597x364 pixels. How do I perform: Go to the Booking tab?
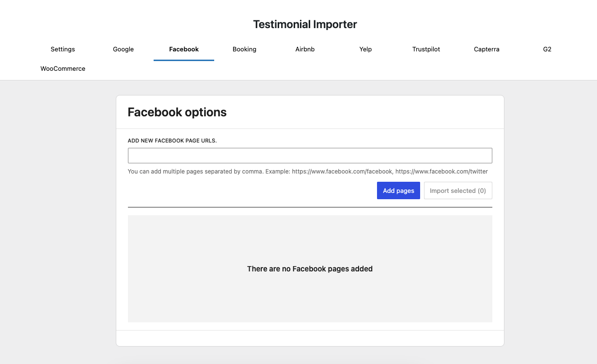(244, 49)
